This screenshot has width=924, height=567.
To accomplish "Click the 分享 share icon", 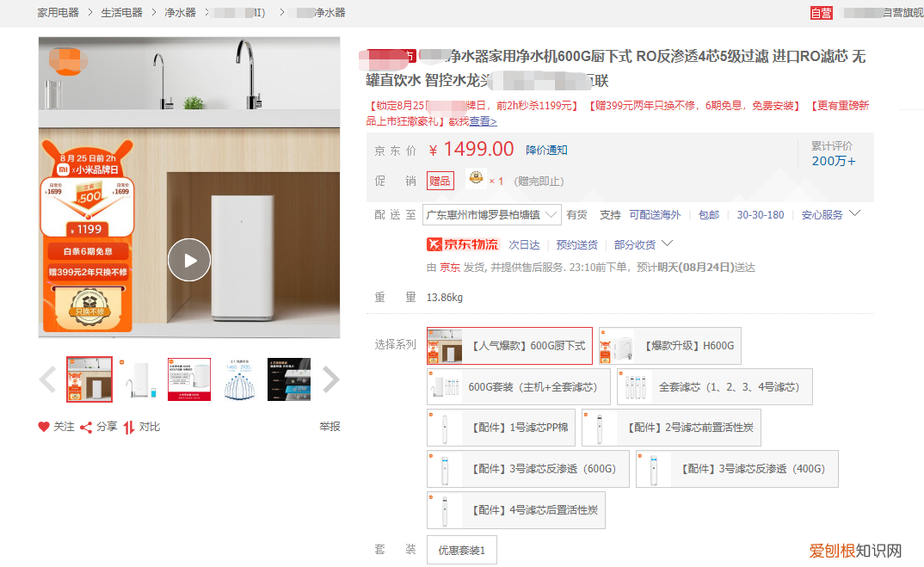I will (85, 426).
